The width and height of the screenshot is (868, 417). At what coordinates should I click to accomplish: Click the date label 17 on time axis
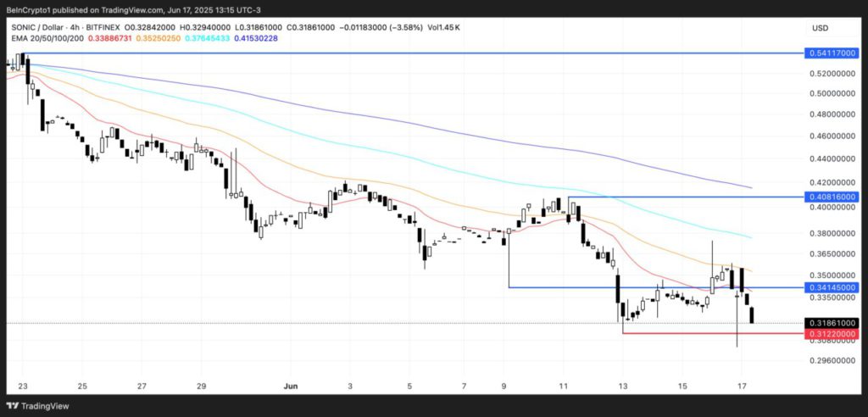[x=742, y=386]
